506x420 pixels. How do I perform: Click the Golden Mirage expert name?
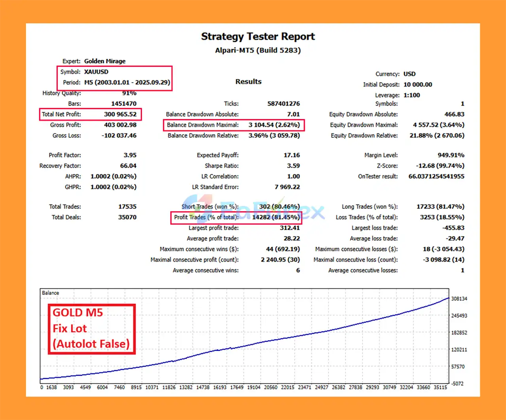105,61
